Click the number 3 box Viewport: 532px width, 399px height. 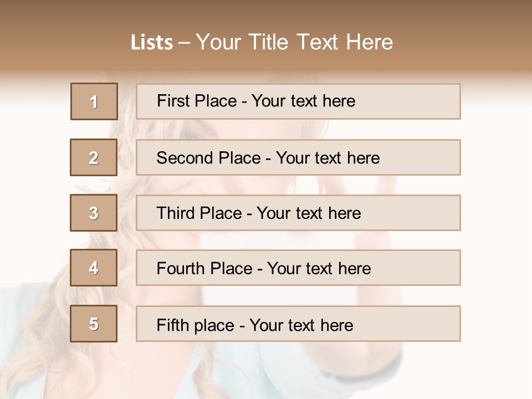94,213
